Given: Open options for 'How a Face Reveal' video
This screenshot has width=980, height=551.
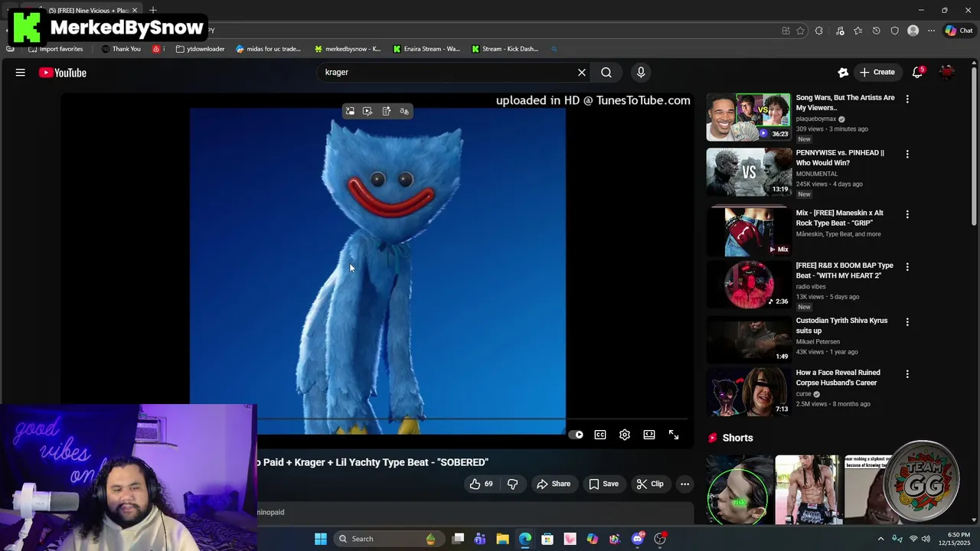Looking at the screenshot, I should (x=907, y=374).
